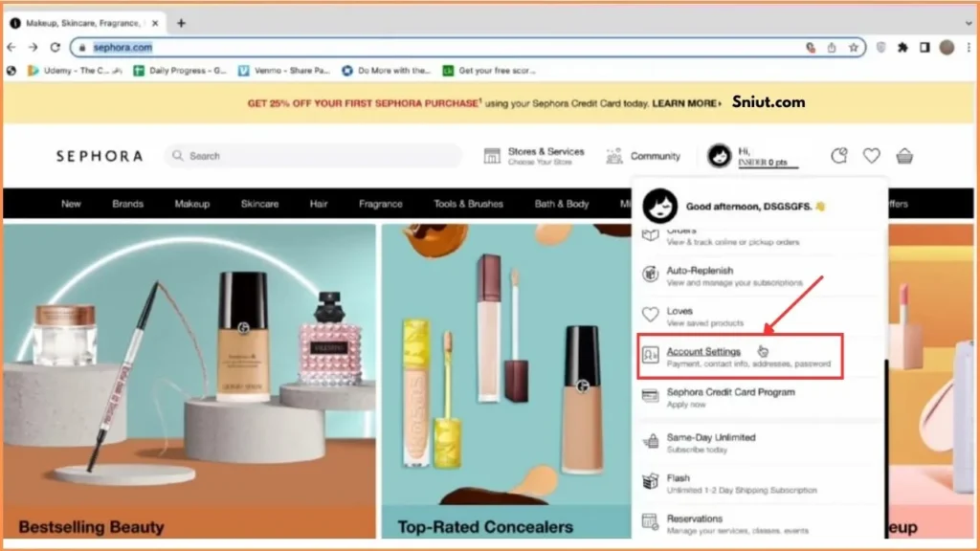Bookmark the page with the star icon
The image size is (980, 551).
[853, 47]
